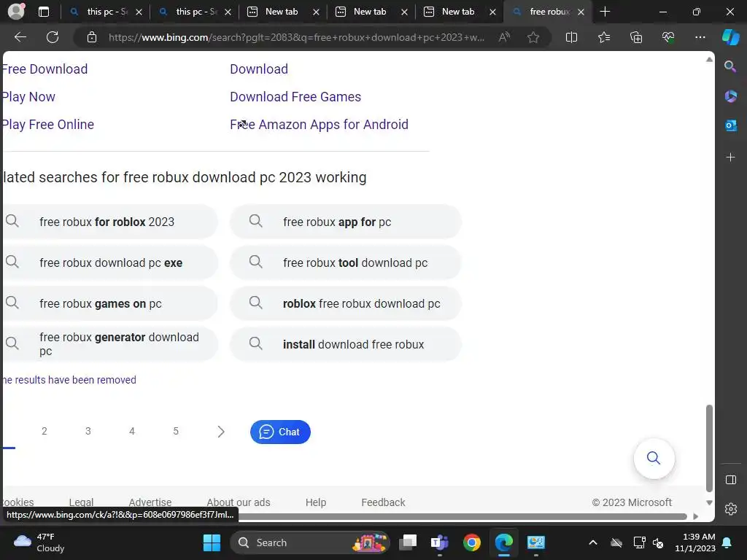Open the Windows Start menu
747x560 pixels.
pos(212,542)
